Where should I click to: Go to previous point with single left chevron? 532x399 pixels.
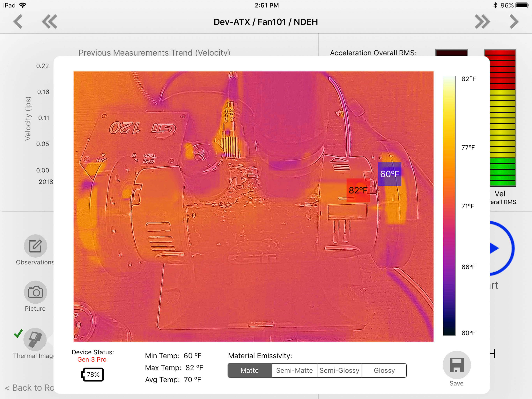(18, 22)
